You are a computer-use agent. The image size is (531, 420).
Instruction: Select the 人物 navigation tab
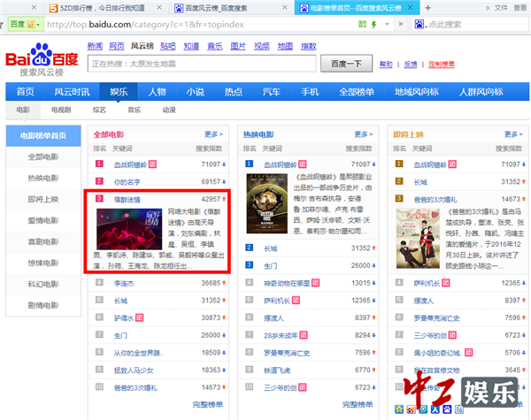(x=157, y=92)
